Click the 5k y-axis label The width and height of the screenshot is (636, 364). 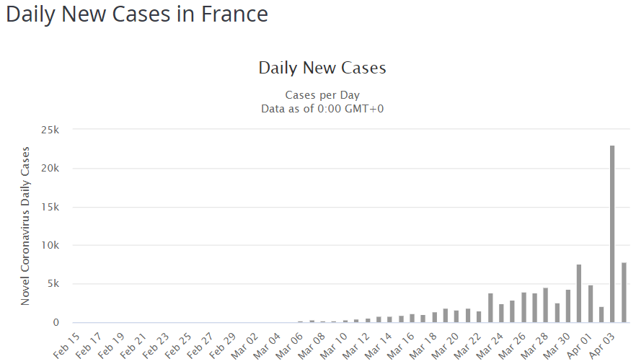pyautogui.click(x=50, y=284)
